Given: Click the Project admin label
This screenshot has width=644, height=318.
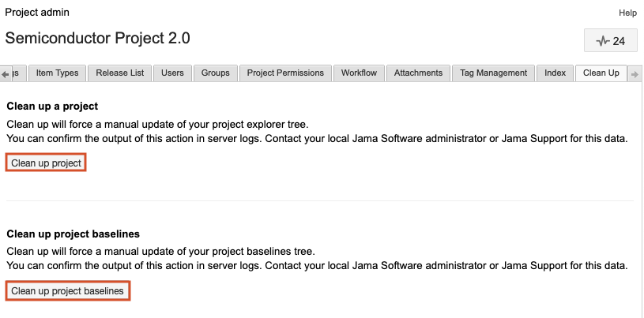Looking at the screenshot, I should tap(37, 12).
